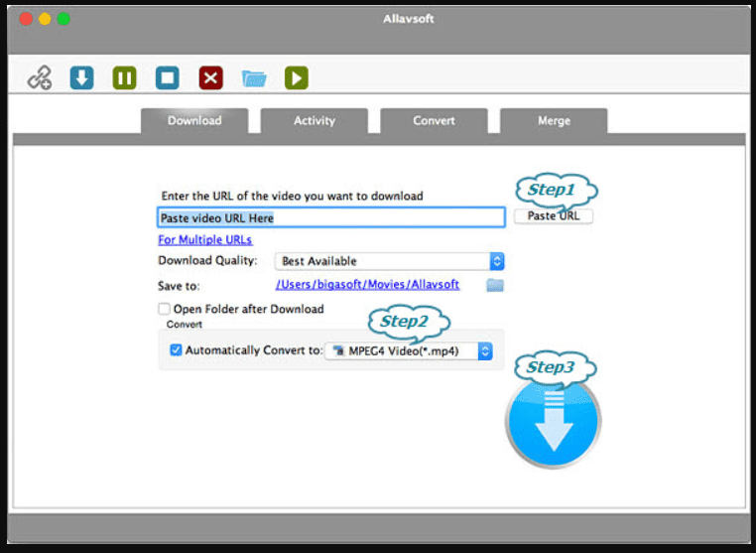Switch to the Download tab
This screenshot has width=756, height=553.
(x=194, y=121)
